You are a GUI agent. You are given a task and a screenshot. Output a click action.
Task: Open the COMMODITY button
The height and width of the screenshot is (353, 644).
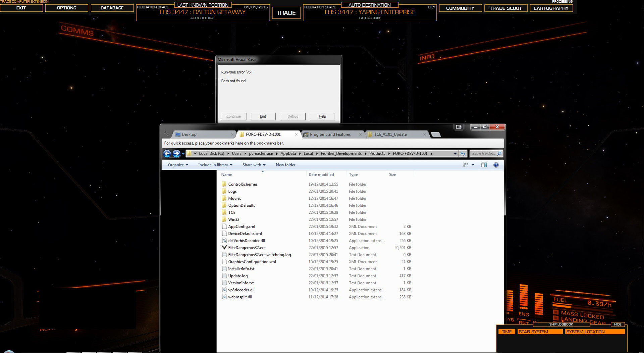tap(460, 8)
